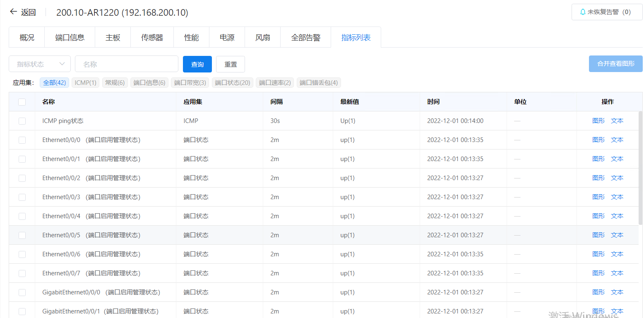Click the 30s interval cell

point(275,121)
